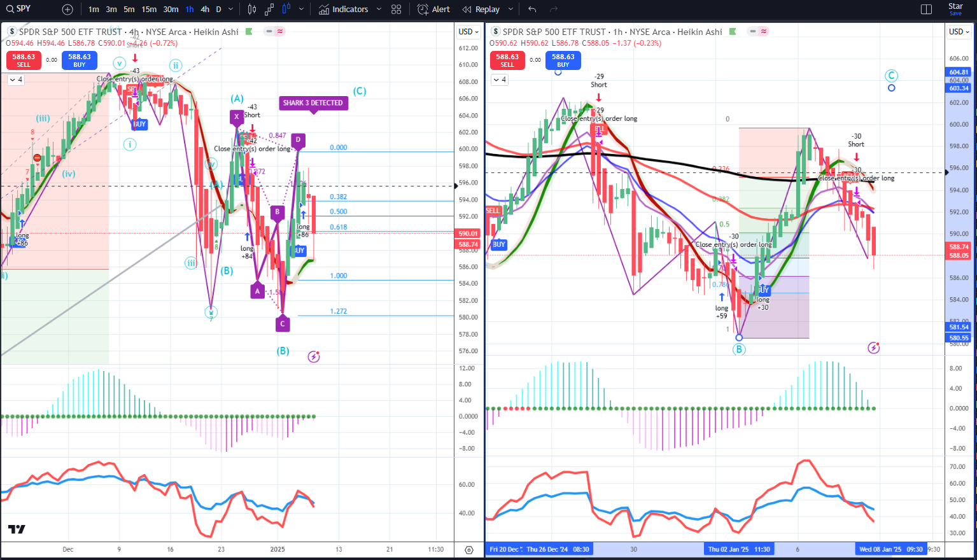Viewport: 977px width, 560px height.
Task: Open the USD currency dropdown on 1h chart
Action: point(959,32)
